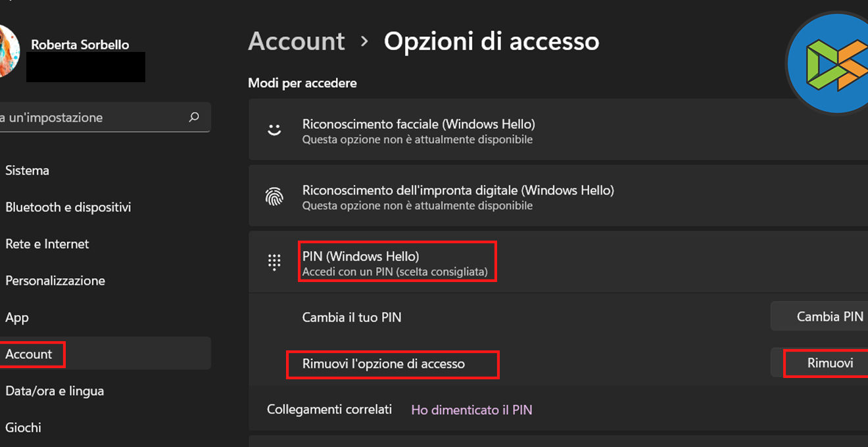
Task: Open Bluetooth e dispositivi category
Action: (x=68, y=207)
